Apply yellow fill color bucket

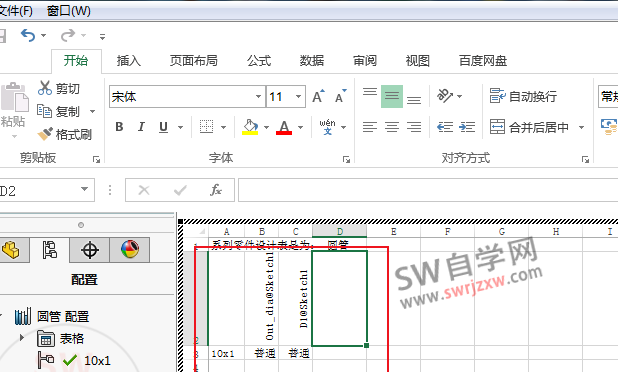pos(250,127)
